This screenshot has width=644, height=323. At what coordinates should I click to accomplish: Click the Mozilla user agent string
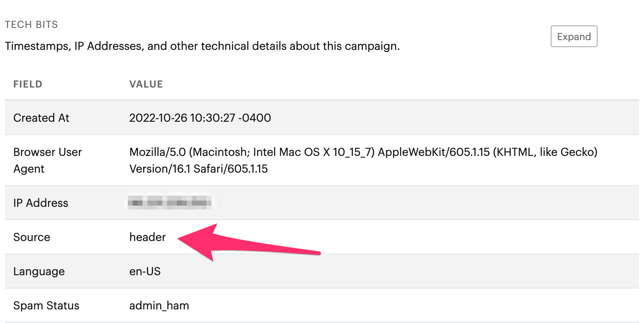tap(363, 160)
